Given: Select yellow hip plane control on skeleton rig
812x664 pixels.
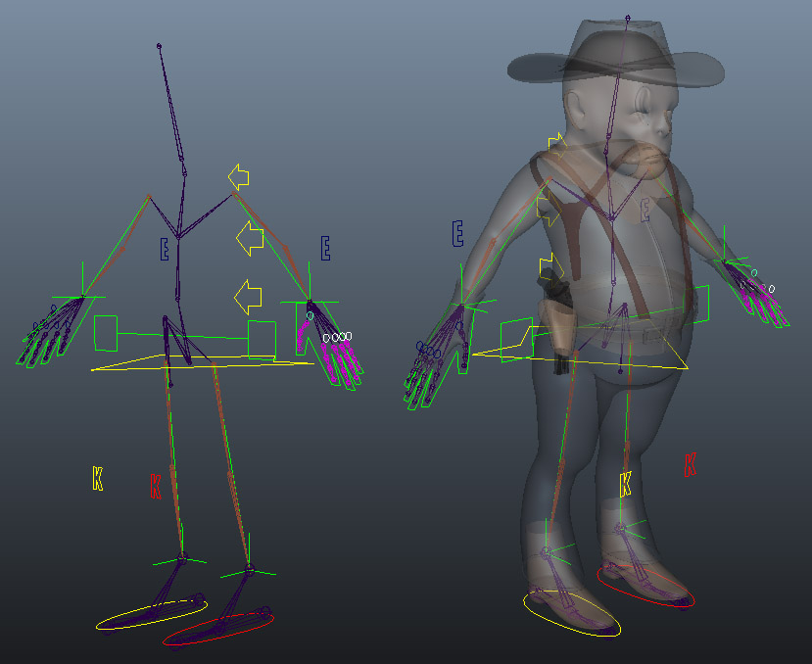Looking at the screenshot, I should pyautogui.click(x=202, y=362).
